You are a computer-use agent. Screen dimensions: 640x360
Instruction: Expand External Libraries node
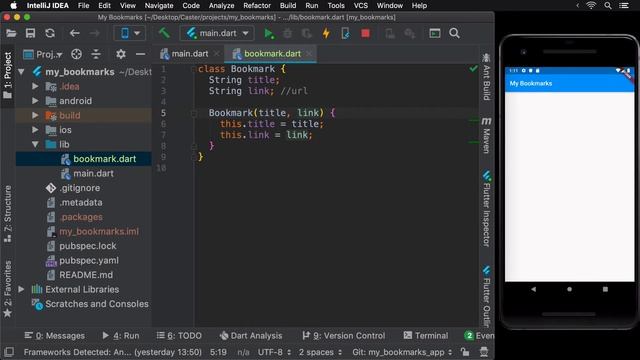21,289
